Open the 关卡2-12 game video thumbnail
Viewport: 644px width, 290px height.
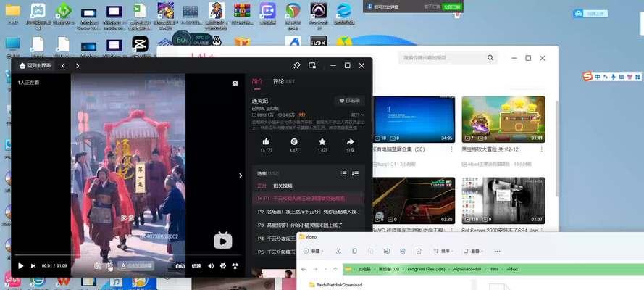pos(503,120)
